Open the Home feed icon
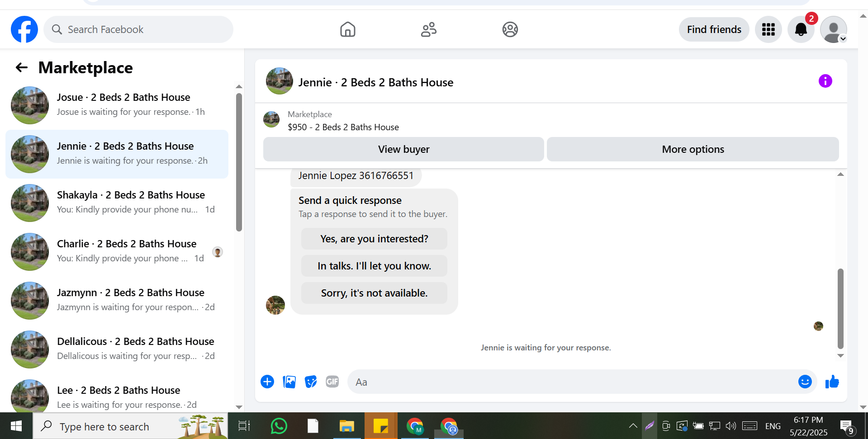 click(347, 29)
